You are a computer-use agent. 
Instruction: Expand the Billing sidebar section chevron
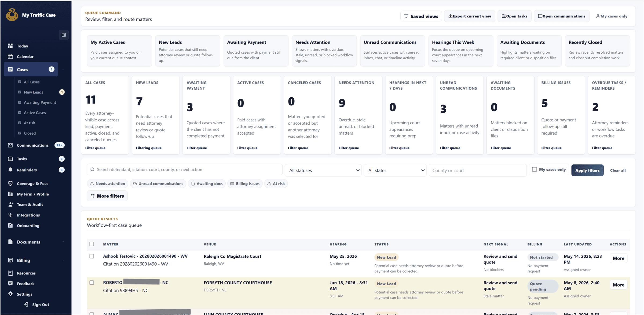click(63, 260)
